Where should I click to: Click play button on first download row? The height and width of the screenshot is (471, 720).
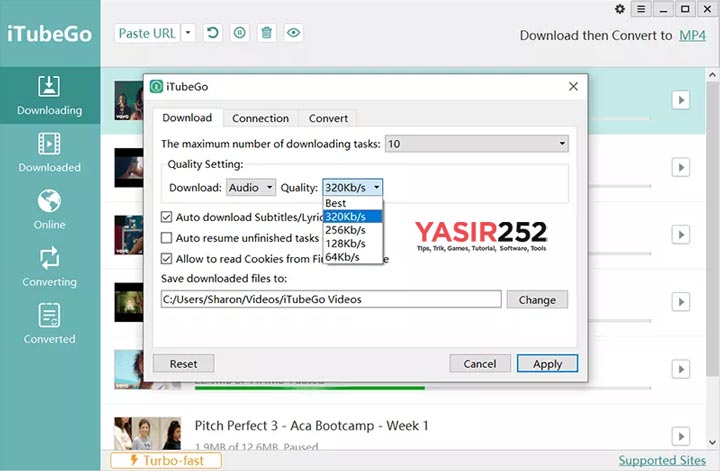coord(681,100)
